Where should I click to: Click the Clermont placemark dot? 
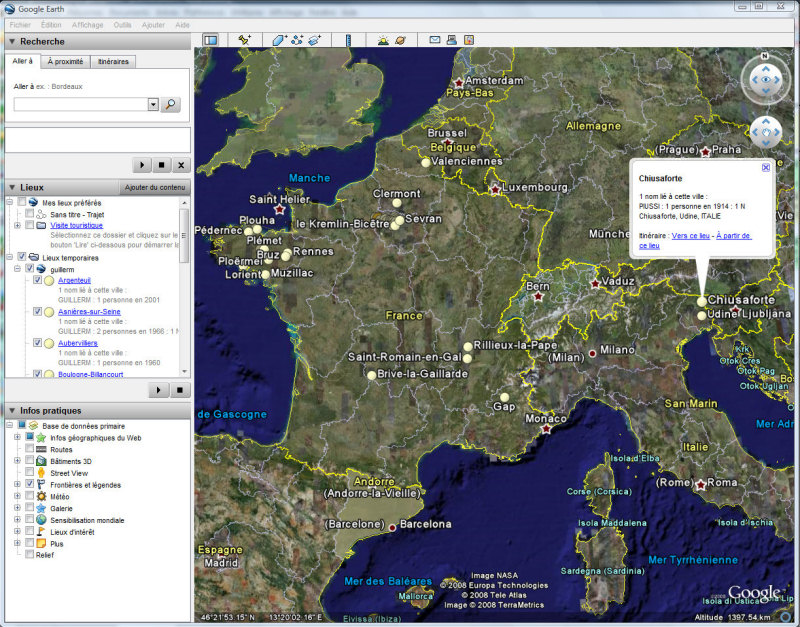(x=396, y=203)
